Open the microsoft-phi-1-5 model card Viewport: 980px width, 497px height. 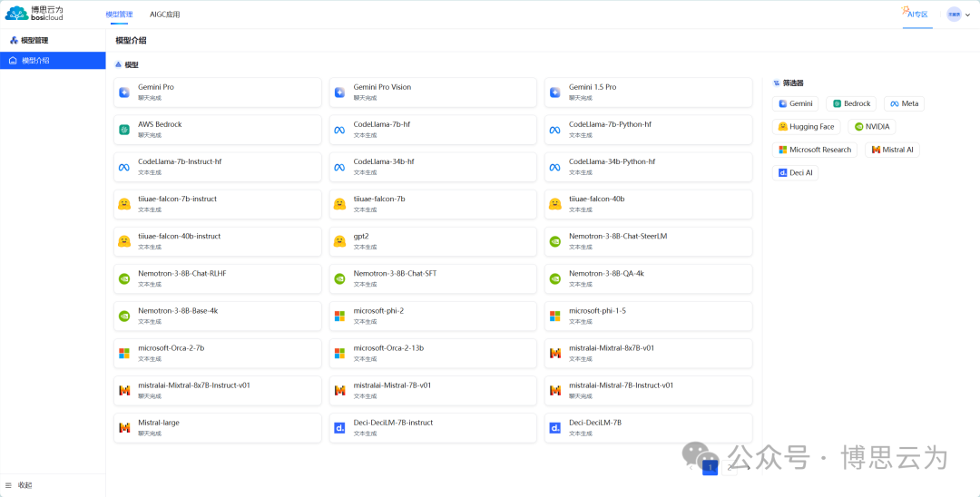(648, 316)
